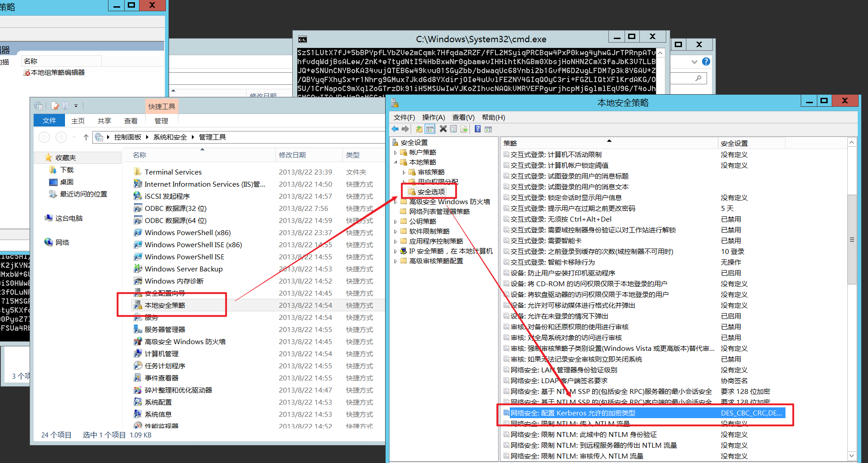Click the Explorer forward navigation button
The height and width of the screenshot is (463, 868).
pyautogui.click(x=61, y=137)
